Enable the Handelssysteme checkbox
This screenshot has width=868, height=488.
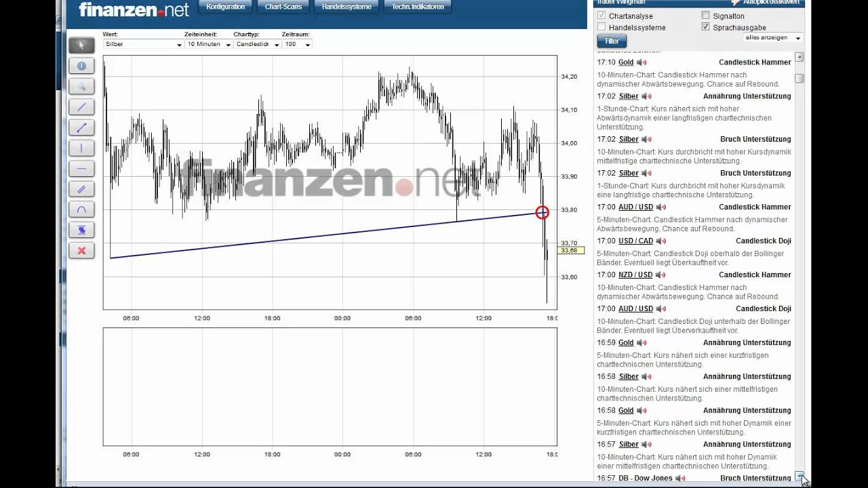pyautogui.click(x=601, y=27)
